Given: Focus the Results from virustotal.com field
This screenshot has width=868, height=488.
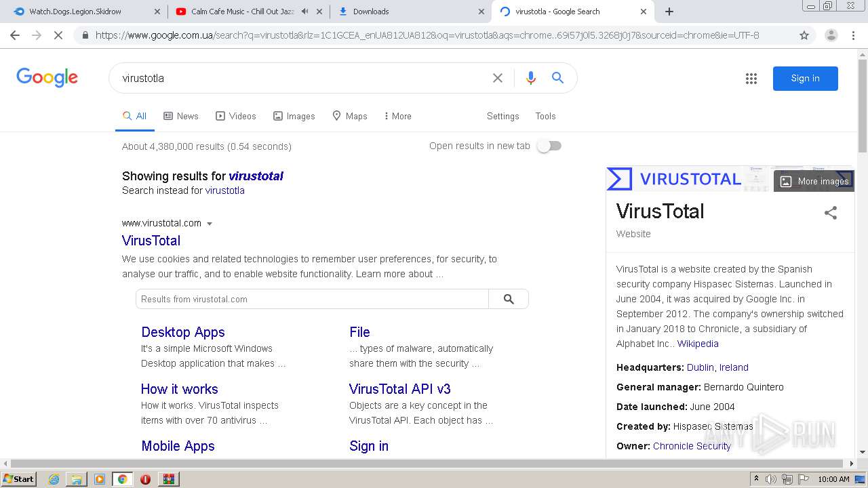Looking at the screenshot, I should [312, 299].
